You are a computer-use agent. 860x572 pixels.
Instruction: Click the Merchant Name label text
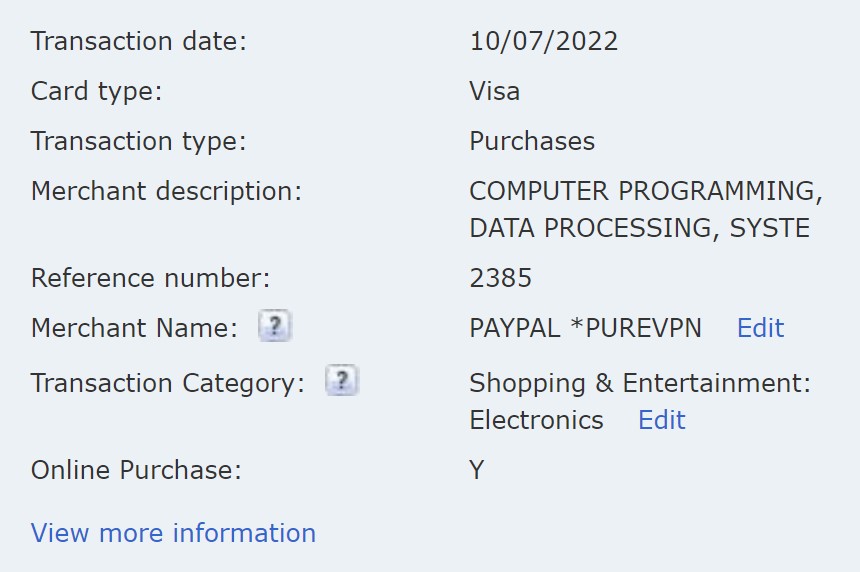[134, 328]
